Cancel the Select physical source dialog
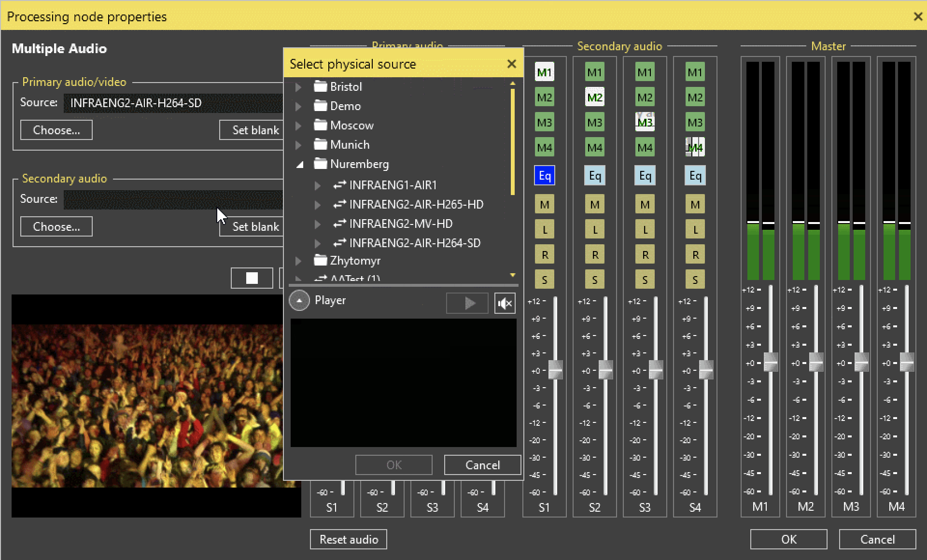927x560 pixels. point(482,465)
